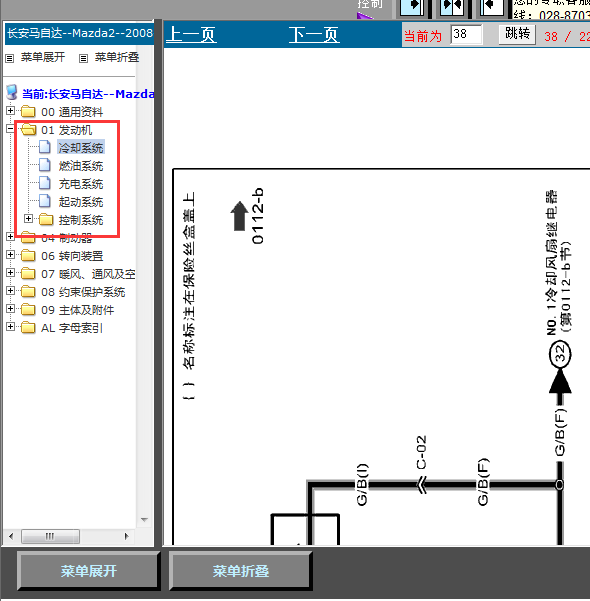The image size is (590, 601).
Task: Click the small list icon before 菜单展开
Action: [x=10, y=58]
